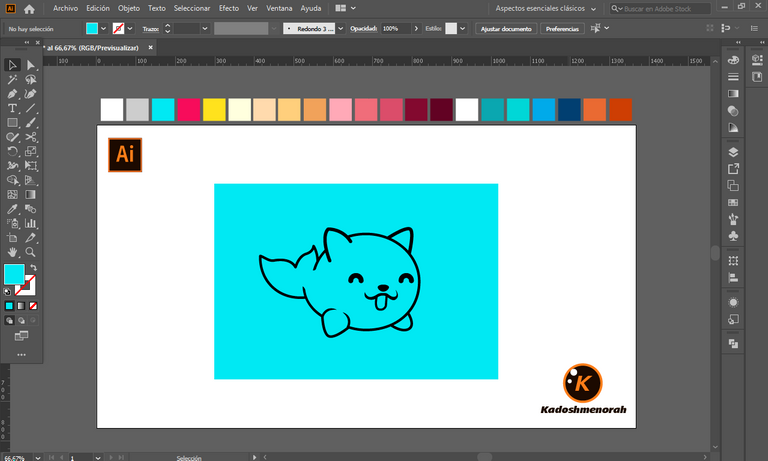The image size is (768, 461).
Task: Swap fill and stroke colors
Action: pyautogui.click(x=33, y=267)
